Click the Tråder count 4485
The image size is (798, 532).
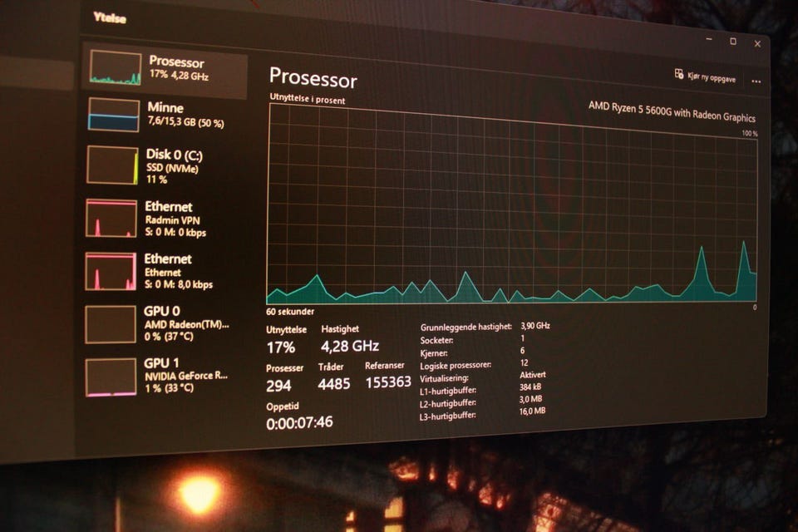coord(334,384)
